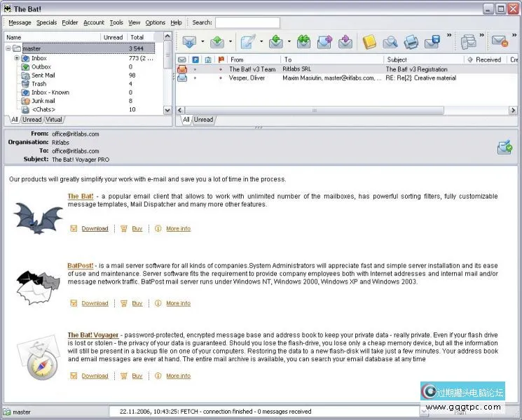
Task: Open New Message dropdown arrow
Action: 261,41
